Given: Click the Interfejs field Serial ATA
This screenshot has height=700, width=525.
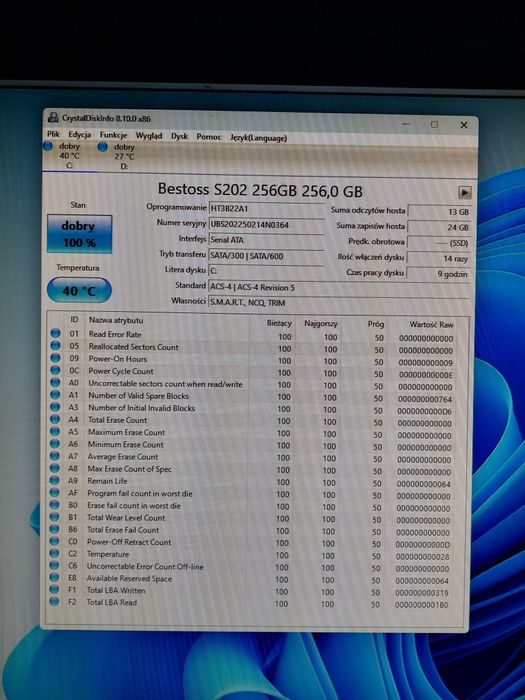Looking at the screenshot, I should pos(267,240).
